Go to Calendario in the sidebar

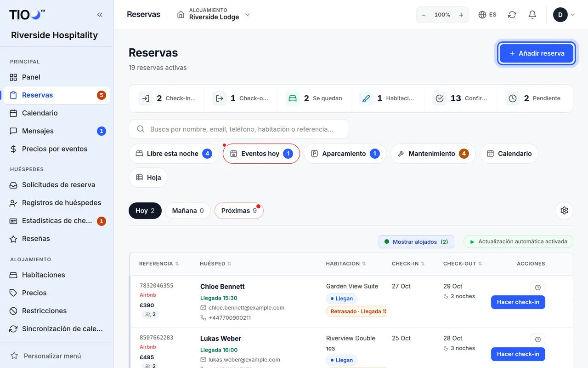[57, 113]
